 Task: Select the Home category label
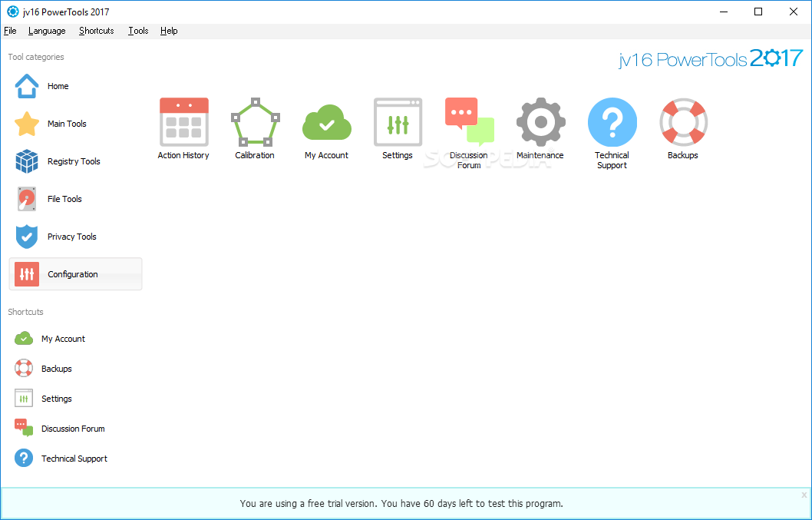[58, 86]
